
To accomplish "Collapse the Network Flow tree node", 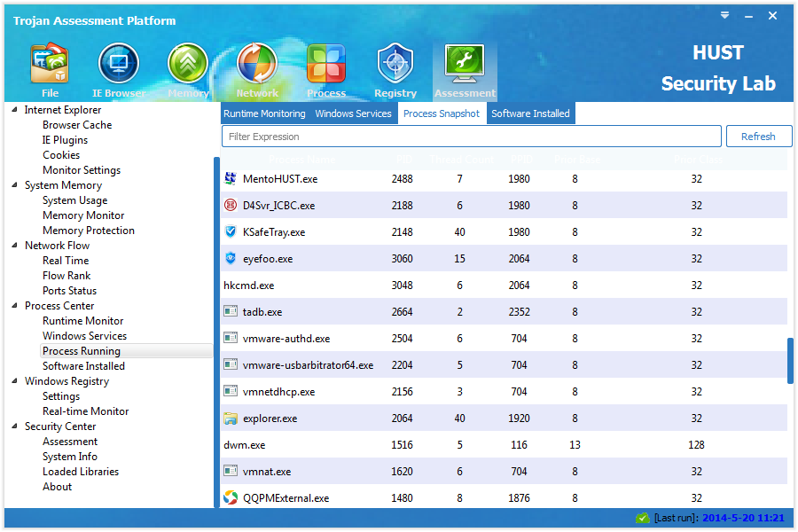I will pos(14,246).
